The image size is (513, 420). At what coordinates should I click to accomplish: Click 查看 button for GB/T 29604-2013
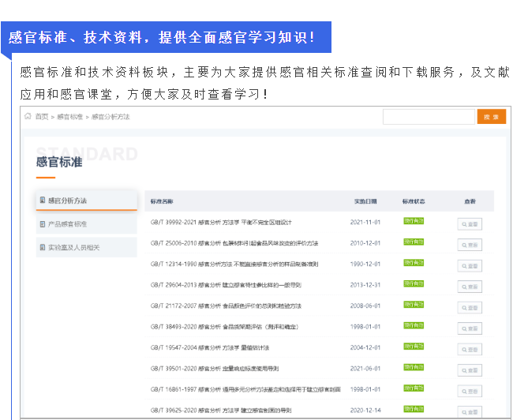point(470,286)
